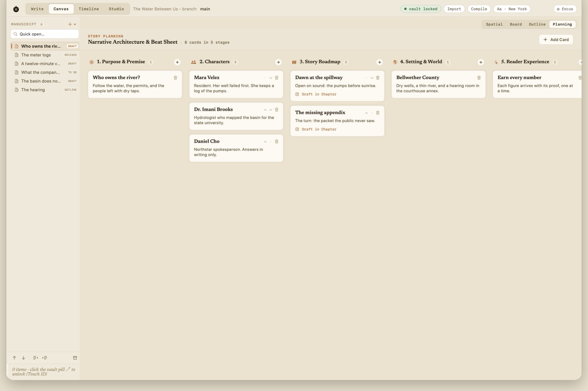
Task: Delete the Mara Velez card
Action: pyautogui.click(x=276, y=78)
